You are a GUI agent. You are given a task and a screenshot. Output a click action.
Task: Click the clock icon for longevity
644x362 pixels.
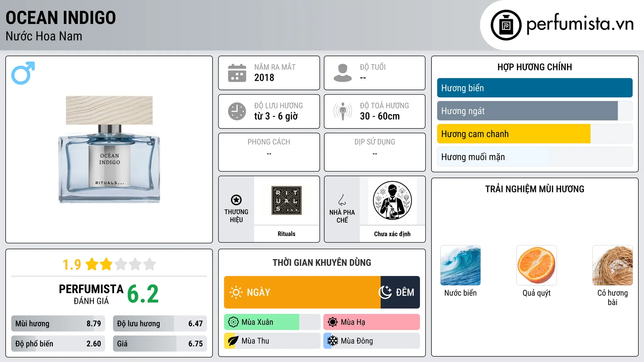pos(237,111)
